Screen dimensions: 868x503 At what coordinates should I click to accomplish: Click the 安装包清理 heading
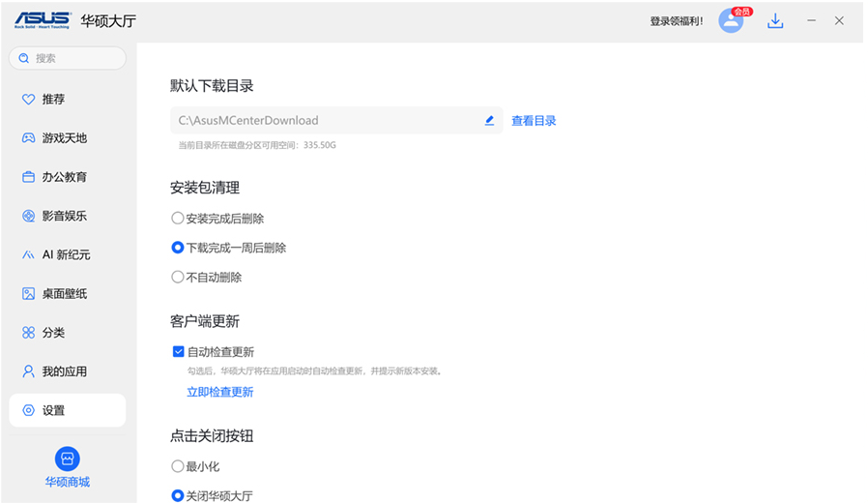(x=205, y=188)
